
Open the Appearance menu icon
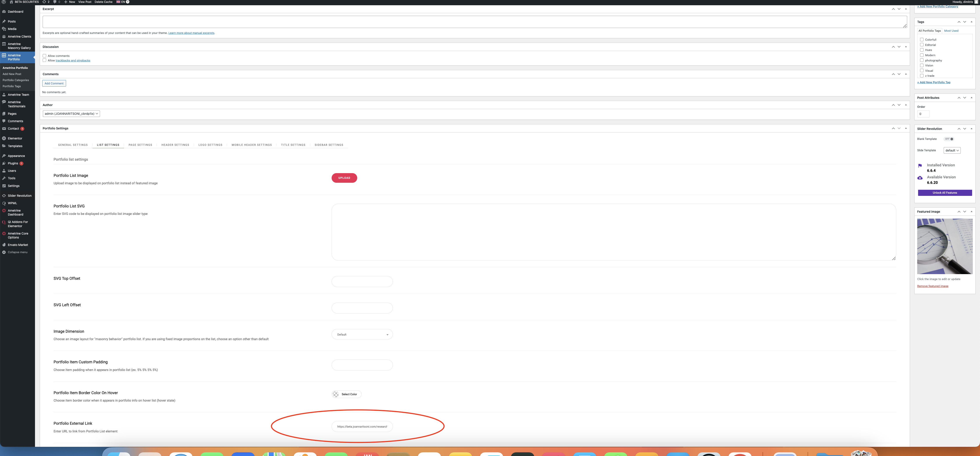click(4, 156)
